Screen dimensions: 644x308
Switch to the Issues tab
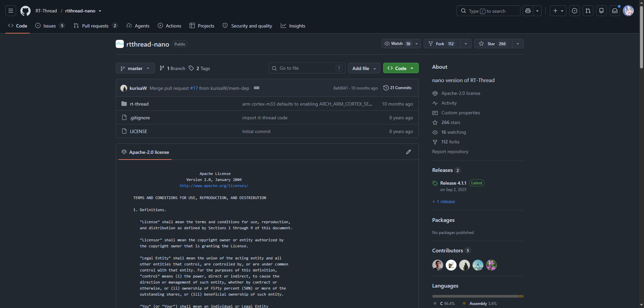50,26
